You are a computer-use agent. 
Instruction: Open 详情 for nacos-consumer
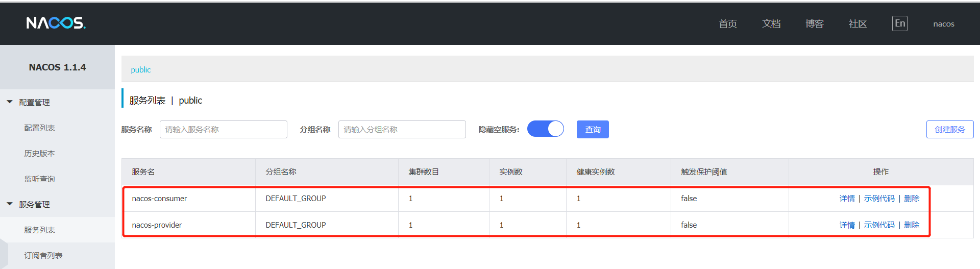pos(847,199)
